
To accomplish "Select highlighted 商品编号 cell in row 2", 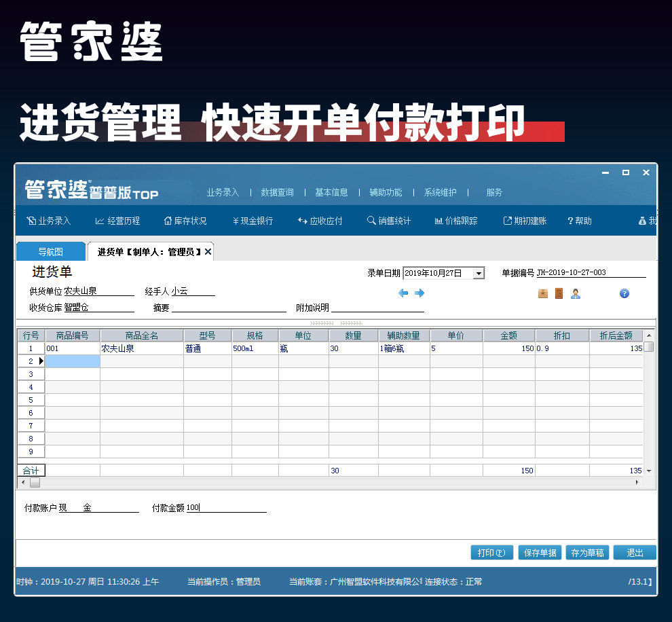I will 73,361.
